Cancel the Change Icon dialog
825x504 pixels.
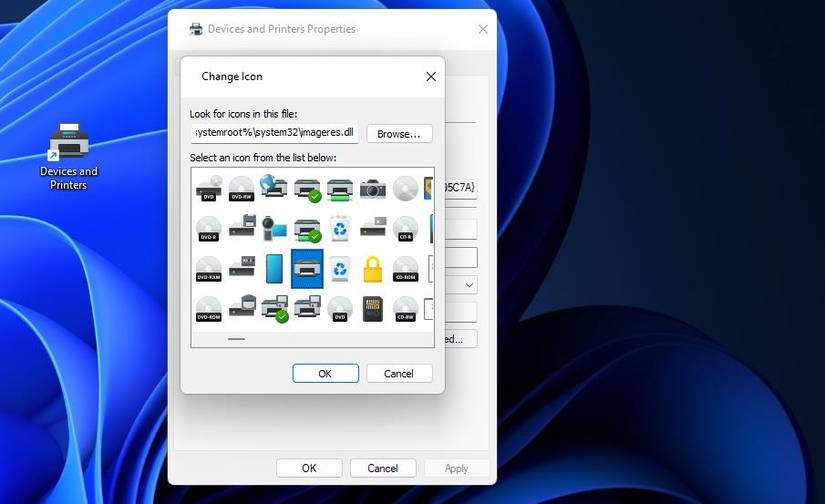click(399, 374)
